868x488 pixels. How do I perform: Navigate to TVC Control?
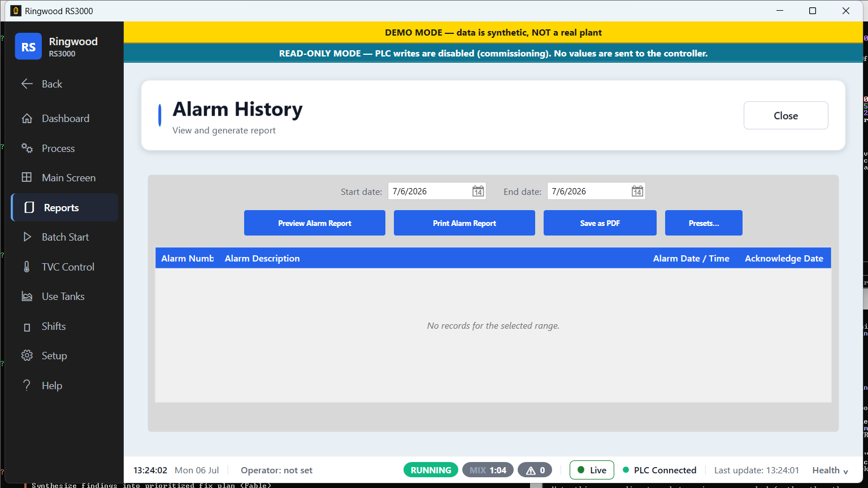[64, 267]
